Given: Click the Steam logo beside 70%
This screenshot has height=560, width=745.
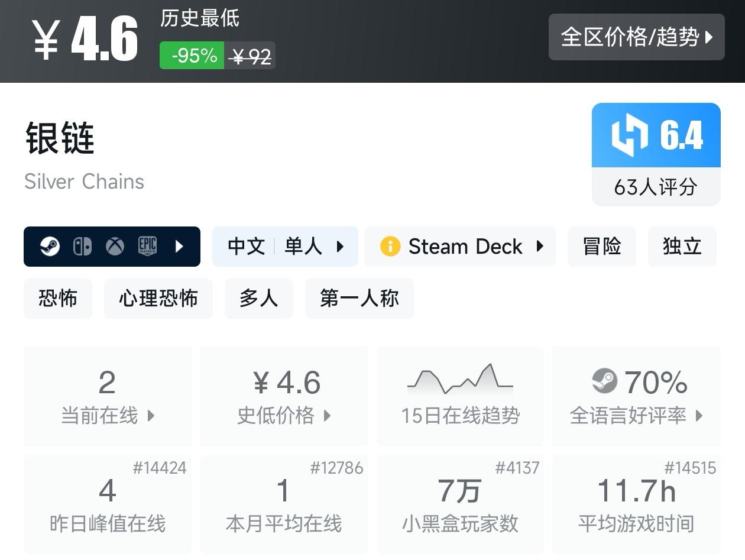Looking at the screenshot, I should [604, 381].
